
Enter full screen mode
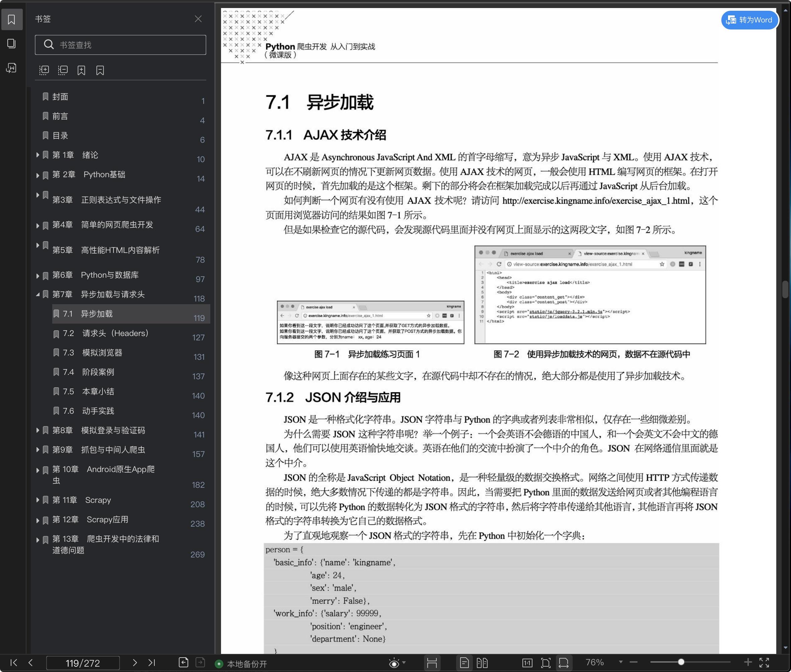(x=764, y=663)
